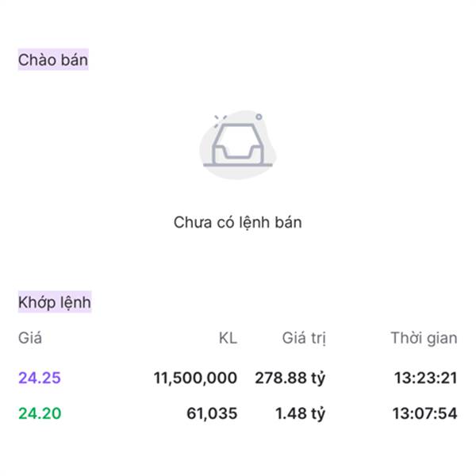Click the 278.88 tỷ value
The width and height of the screenshot is (476, 476).
click(290, 378)
